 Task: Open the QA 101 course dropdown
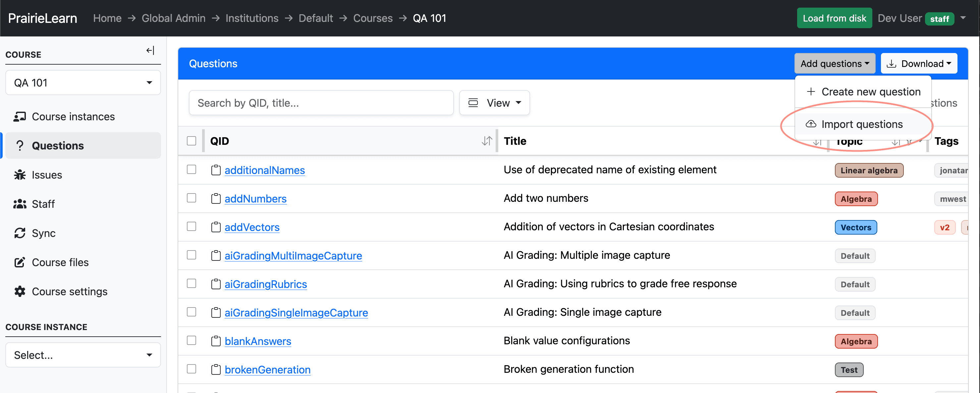[x=83, y=83]
